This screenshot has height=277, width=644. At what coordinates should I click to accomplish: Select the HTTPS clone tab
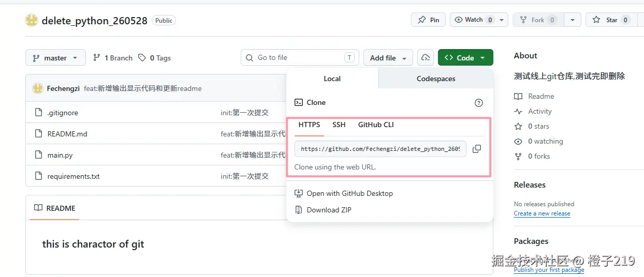tap(309, 125)
